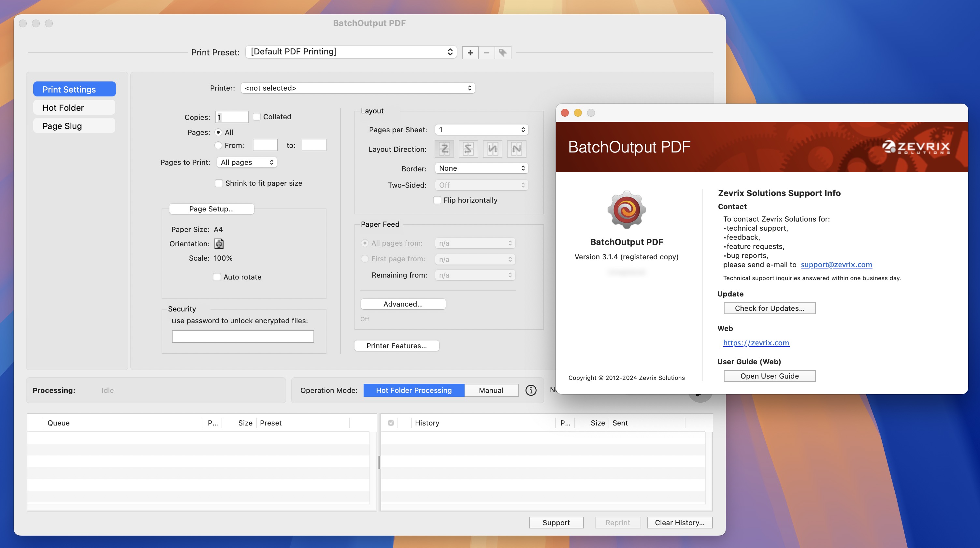Switch to the Hot Folder tab

pos(74,107)
